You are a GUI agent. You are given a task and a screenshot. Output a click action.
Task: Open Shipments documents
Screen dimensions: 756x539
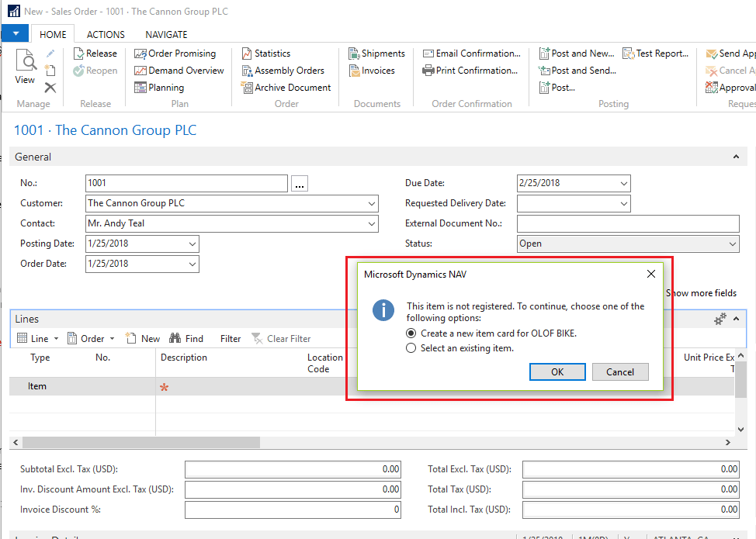coord(376,54)
